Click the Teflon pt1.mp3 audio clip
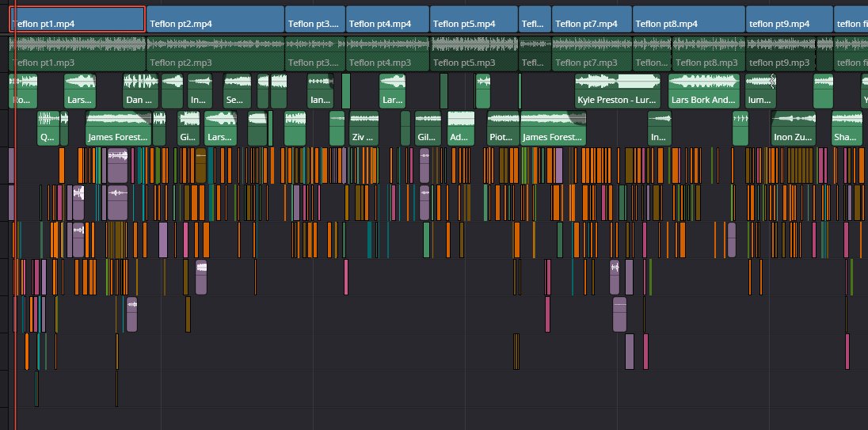868x430 pixels. (x=78, y=54)
